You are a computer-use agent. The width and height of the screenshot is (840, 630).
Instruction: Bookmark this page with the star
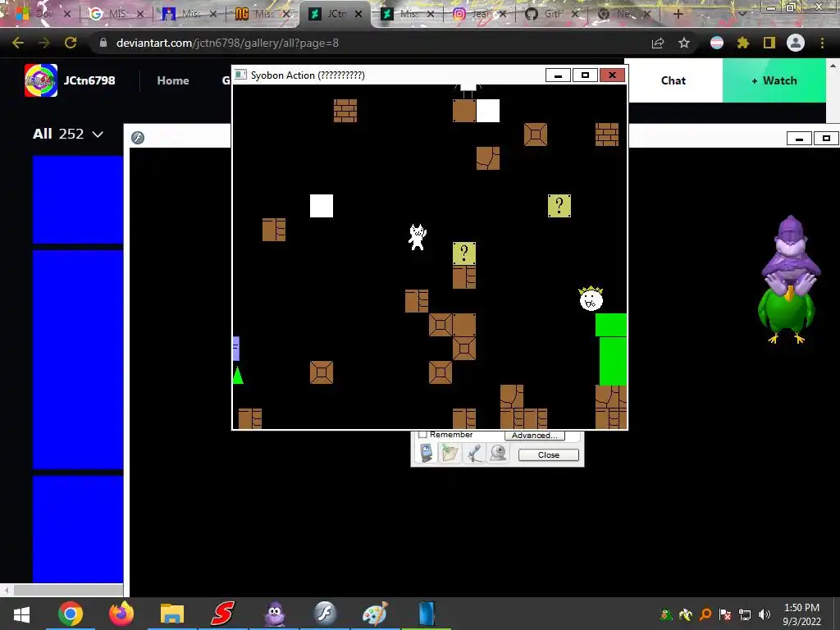684,43
